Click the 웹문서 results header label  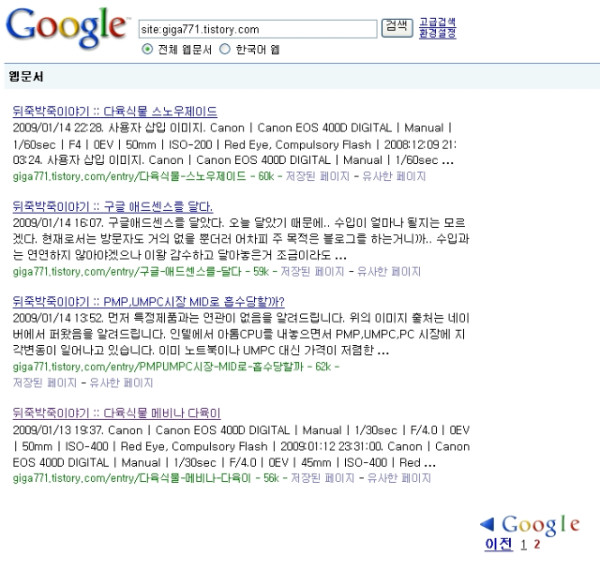(x=26, y=76)
